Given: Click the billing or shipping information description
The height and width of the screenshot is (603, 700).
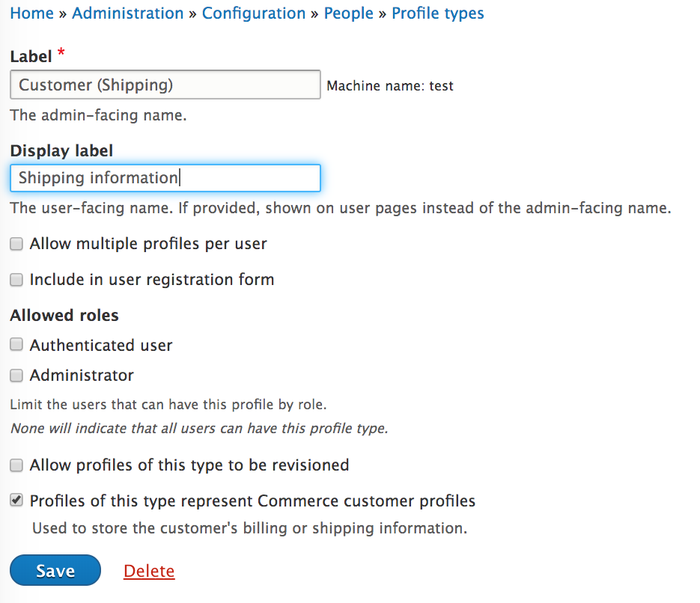Looking at the screenshot, I should [x=249, y=528].
